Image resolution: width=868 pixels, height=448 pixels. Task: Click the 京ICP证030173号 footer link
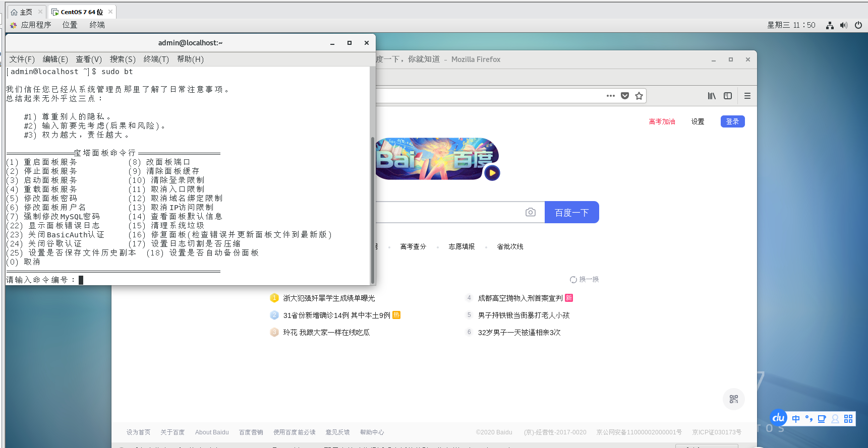tap(717, 432)
